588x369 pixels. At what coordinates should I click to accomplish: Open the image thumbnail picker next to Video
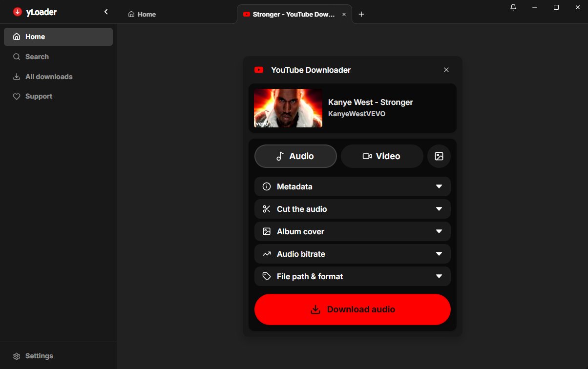(x=439, y=156)
